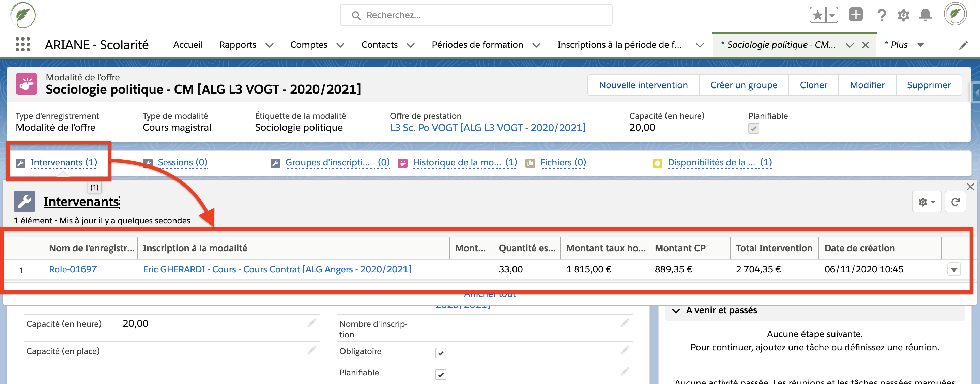The width and height of the screenshot is (980, 384).
Task: Open row actions for Role-01697
Action: pos(954,270)
